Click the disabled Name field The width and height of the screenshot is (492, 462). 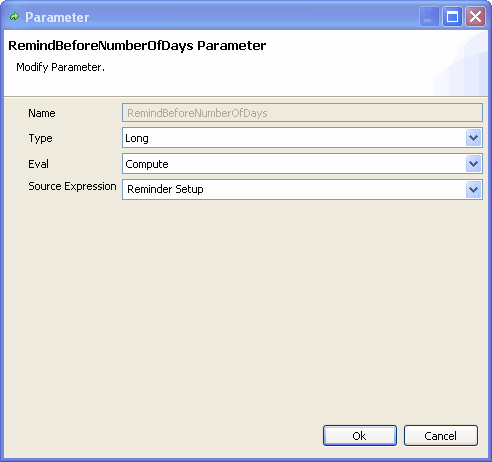point(302,113)
